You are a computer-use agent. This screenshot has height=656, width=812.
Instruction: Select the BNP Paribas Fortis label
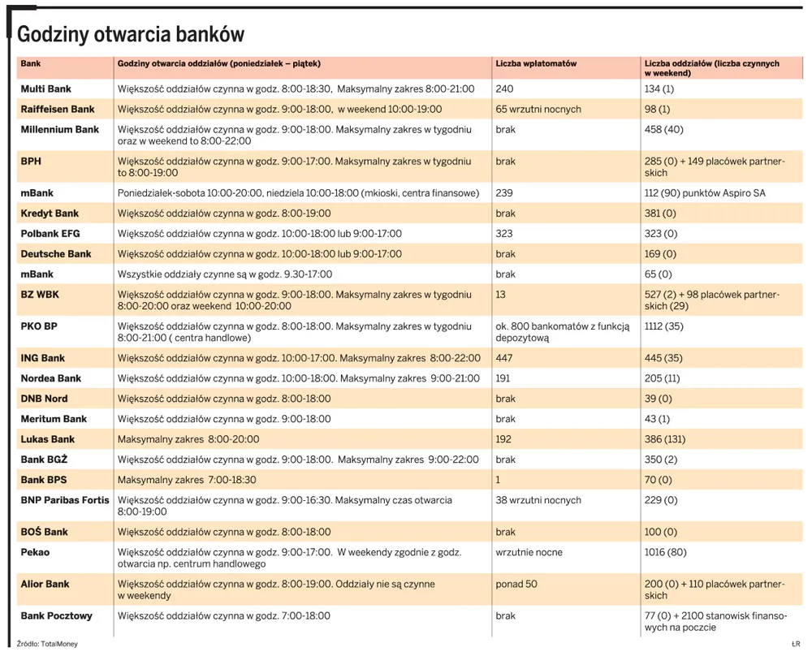tap(65, 500)
